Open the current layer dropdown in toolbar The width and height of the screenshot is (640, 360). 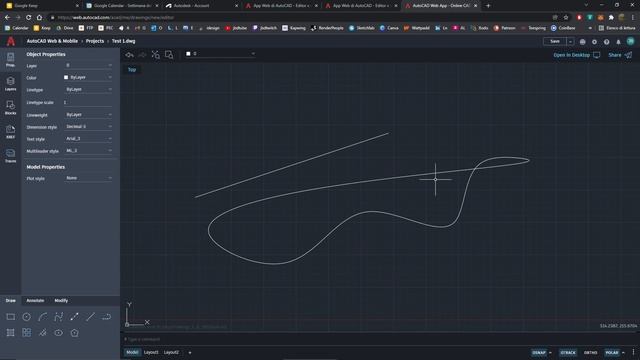pos(220,53)
